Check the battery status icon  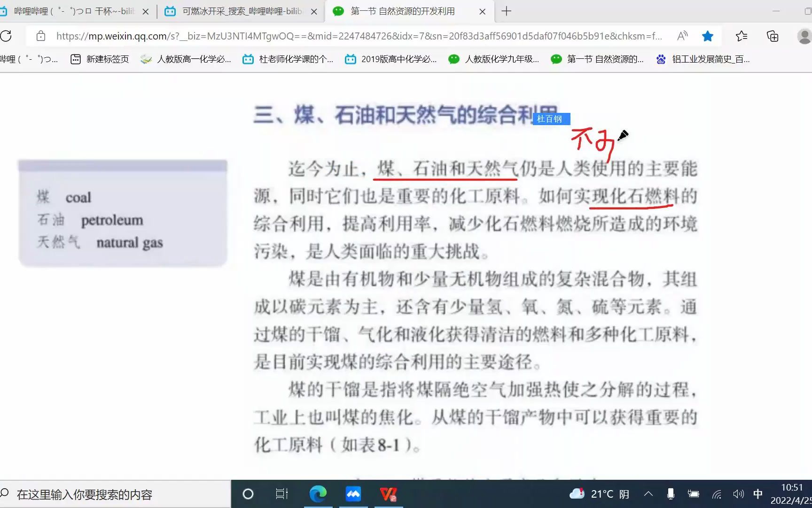693,494
